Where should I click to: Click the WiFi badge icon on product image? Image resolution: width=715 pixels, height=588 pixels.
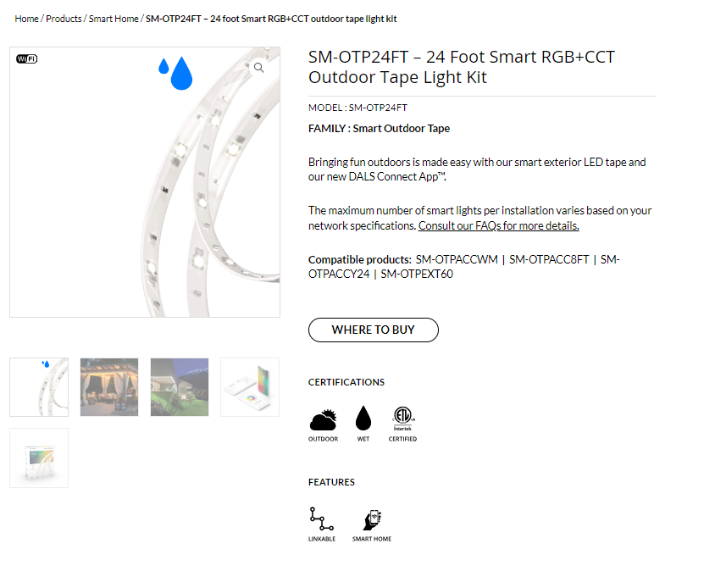(27, 58)
